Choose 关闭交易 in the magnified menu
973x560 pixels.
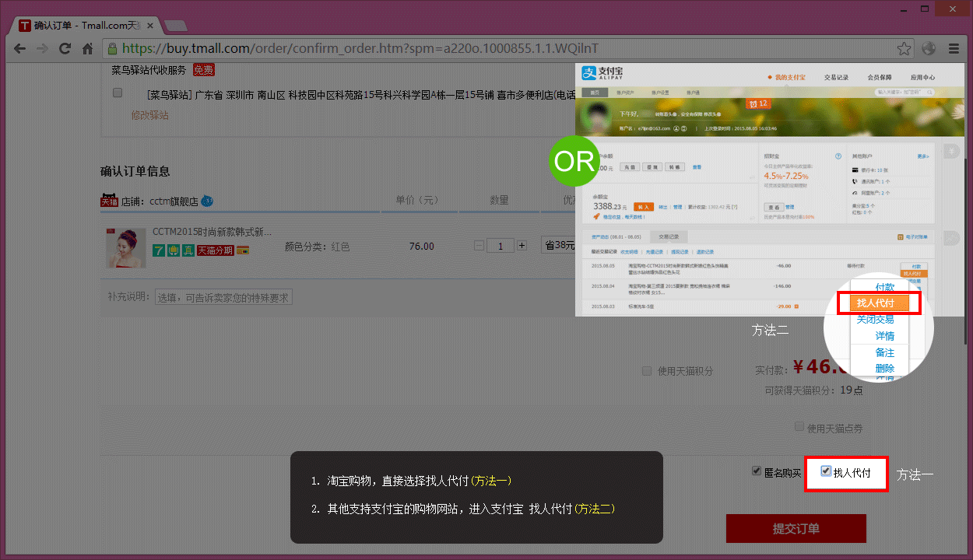875,320
